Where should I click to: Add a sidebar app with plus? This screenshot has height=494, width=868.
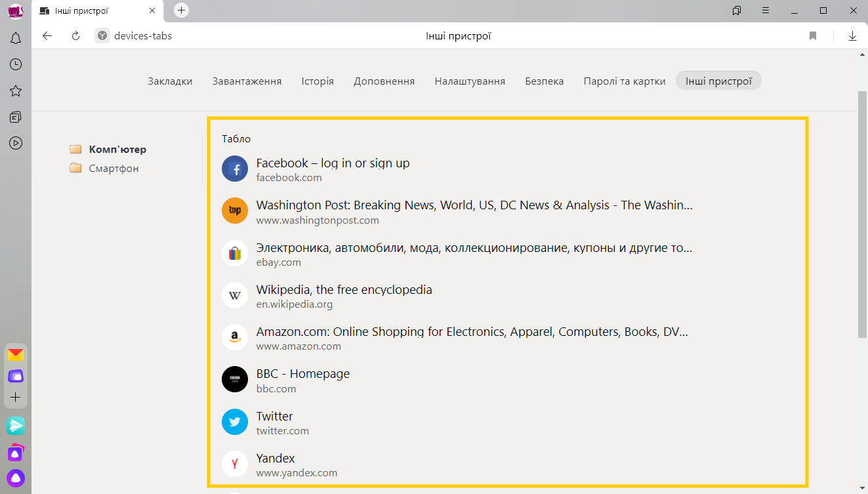click(16, 398)
